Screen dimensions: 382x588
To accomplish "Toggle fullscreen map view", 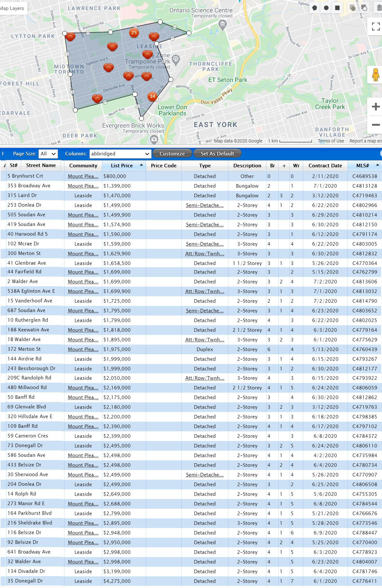I will tap(376, 26).
